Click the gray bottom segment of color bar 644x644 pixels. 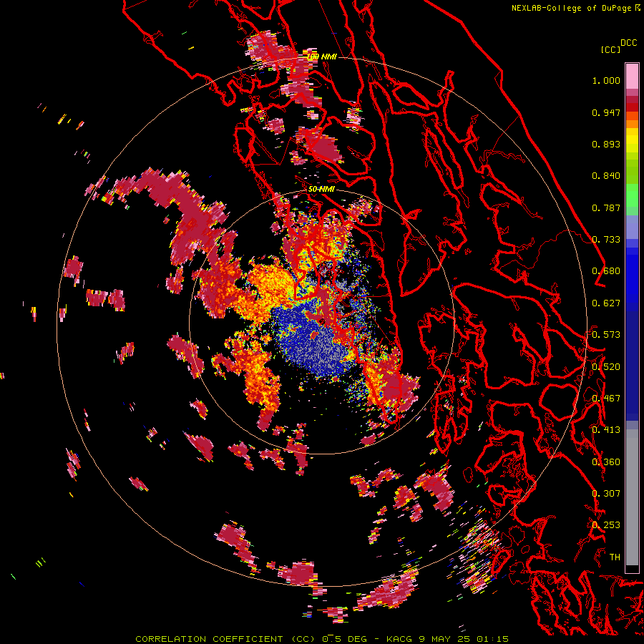pyautogui.click(x=632, y=497)
